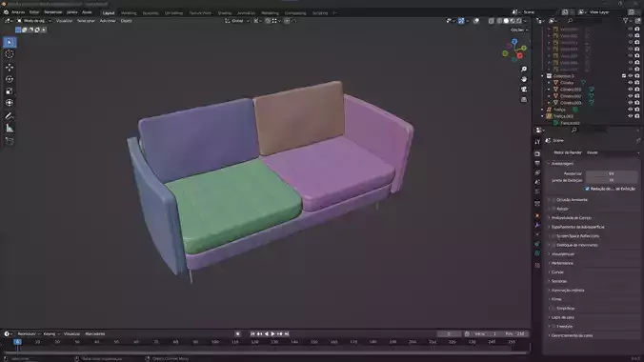644x362 pixels.
Task: Open the object mode dropdown in header
Action: click(34, 21)
